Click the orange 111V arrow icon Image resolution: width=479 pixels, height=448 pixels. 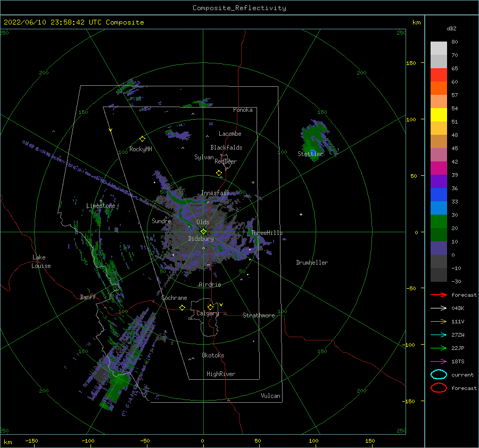click(439, 321)
